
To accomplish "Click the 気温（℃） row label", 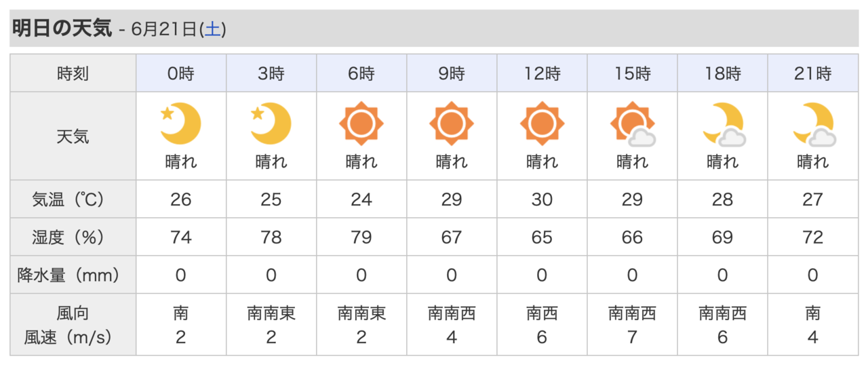I will [73, 199].
